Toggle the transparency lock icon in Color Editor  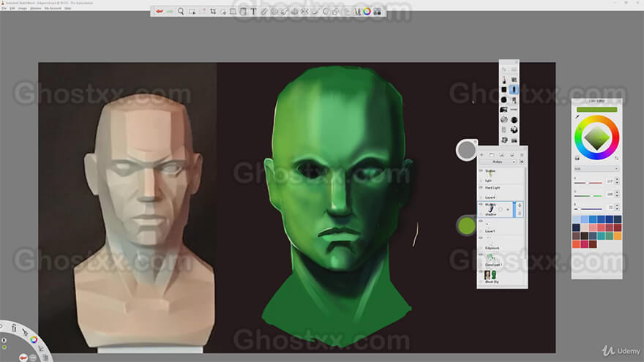click(x=577, y=158)
